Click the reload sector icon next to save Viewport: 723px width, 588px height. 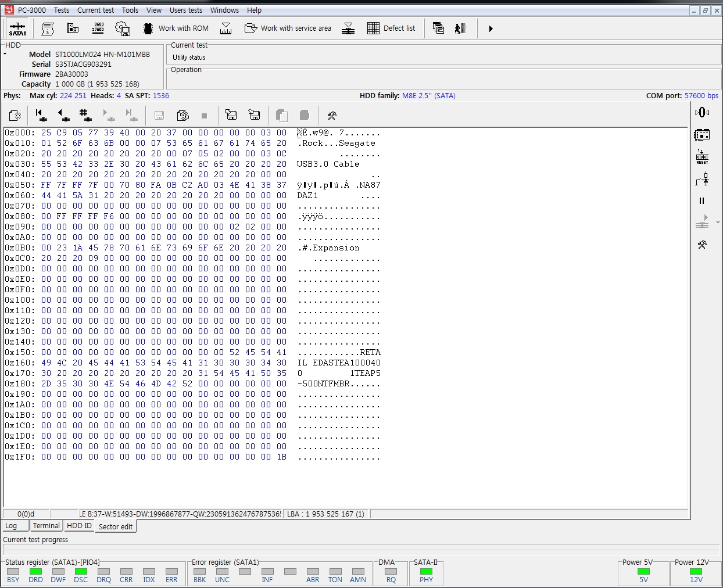[182, 115]
